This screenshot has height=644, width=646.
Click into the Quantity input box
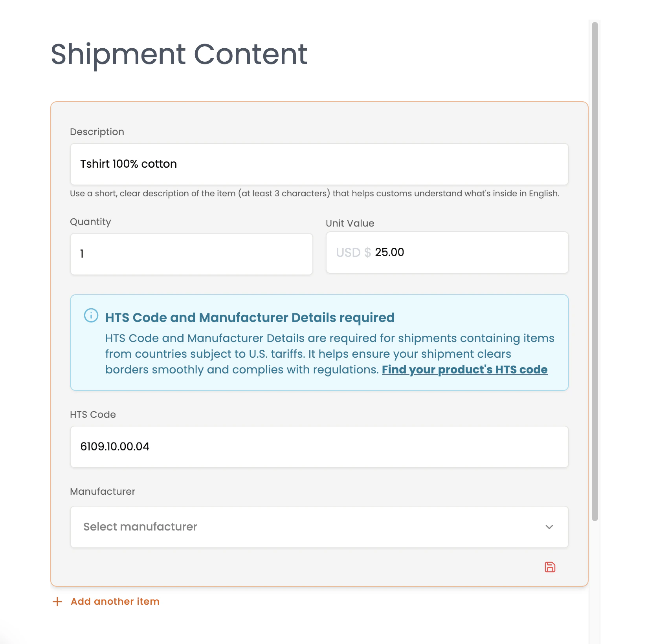pyautogui.click(x=191, y=254)
